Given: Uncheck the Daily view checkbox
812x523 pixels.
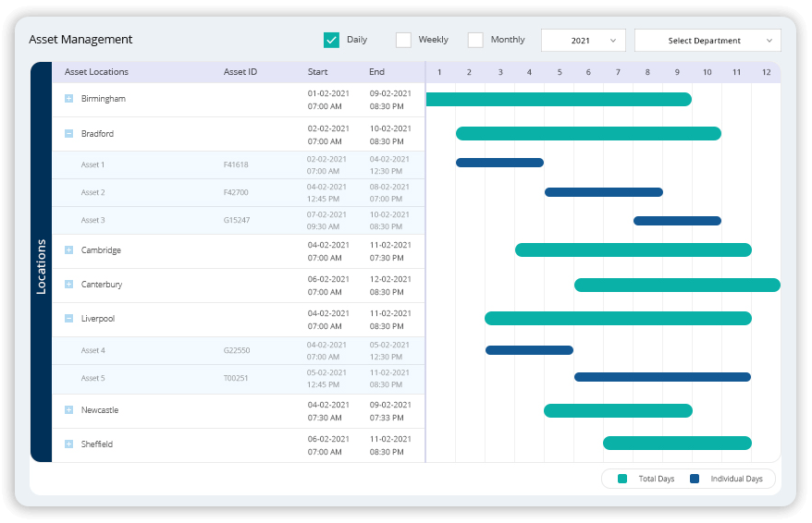Looking at the screenshot, I should pyautogui.click(x=331, y=40).
